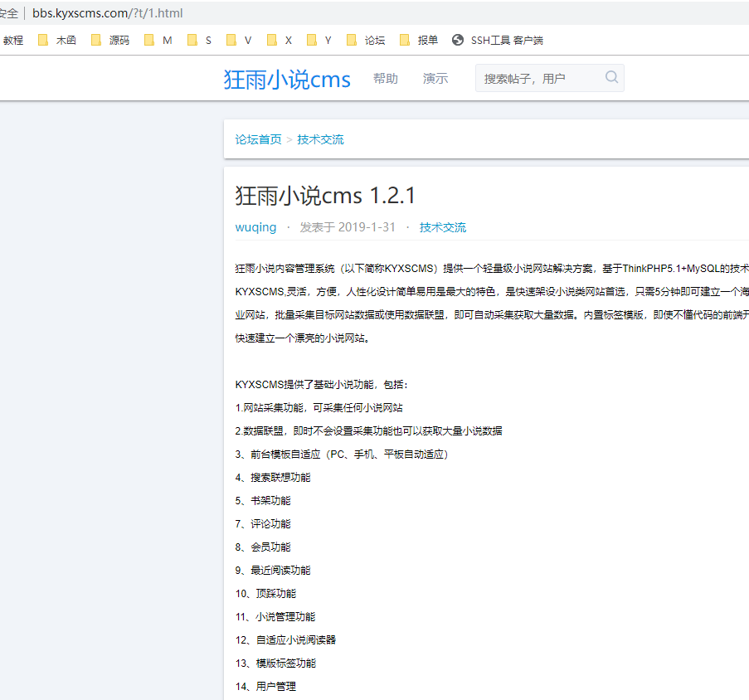Click the line 2.数据联盟 in feature list
The height and width of the screenshot is (700, 749).
pos(369,431)
